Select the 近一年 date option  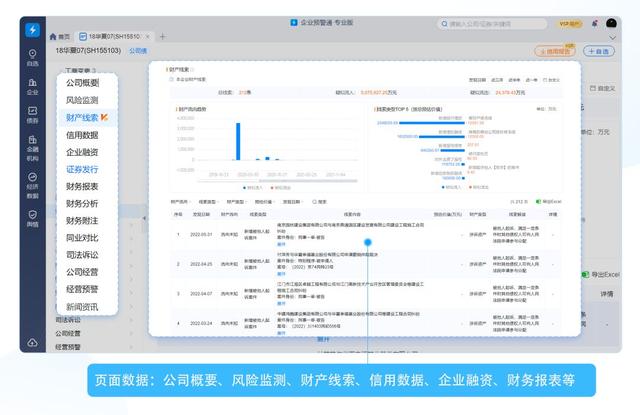coord(531,80)
